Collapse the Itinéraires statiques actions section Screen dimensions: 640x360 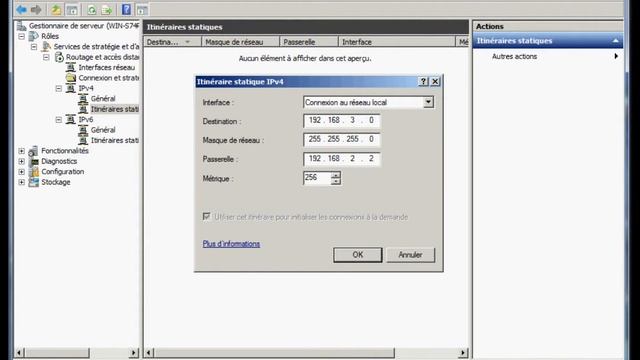pyautogui.click(x=616, y=41)
